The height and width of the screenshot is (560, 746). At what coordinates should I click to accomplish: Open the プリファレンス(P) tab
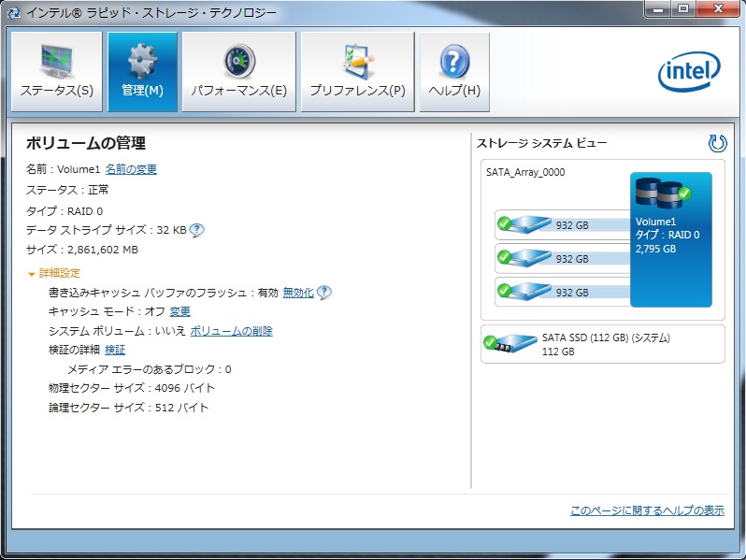tap(357, 72)
